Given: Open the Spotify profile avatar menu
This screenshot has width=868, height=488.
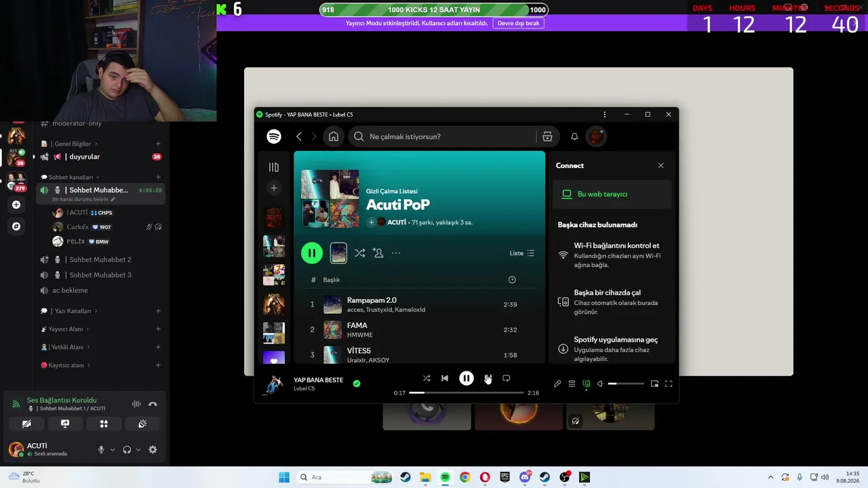Looking at the screenshot, I should pos(596,137).
